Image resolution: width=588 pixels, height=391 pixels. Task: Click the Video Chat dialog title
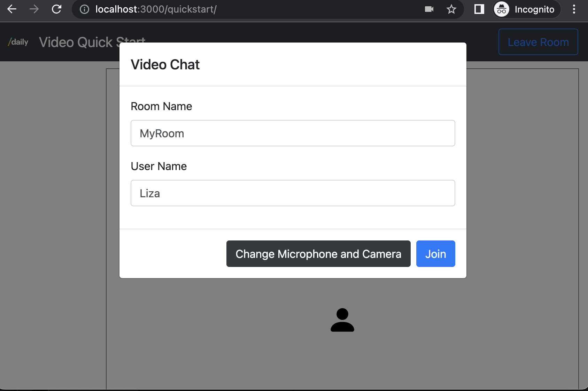coord(165,64)
